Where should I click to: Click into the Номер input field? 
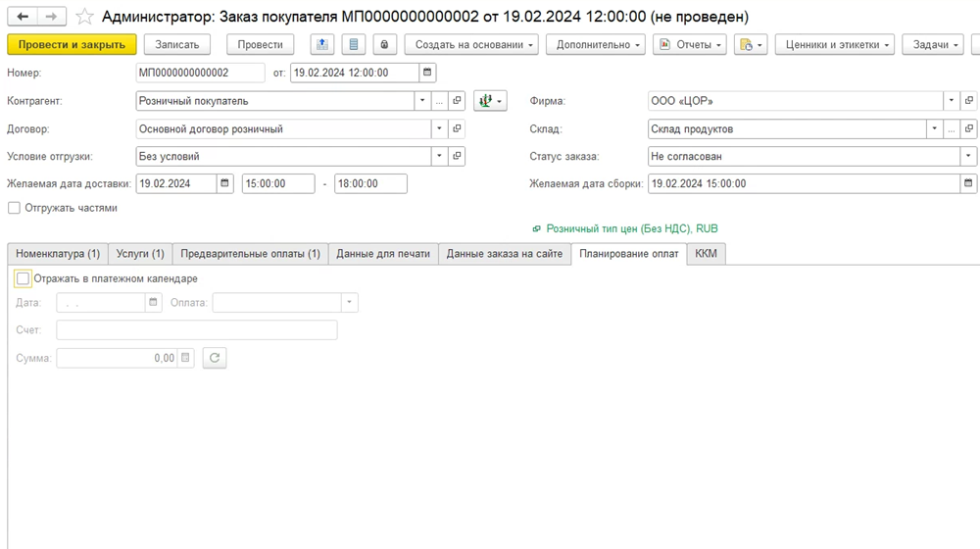200,73
